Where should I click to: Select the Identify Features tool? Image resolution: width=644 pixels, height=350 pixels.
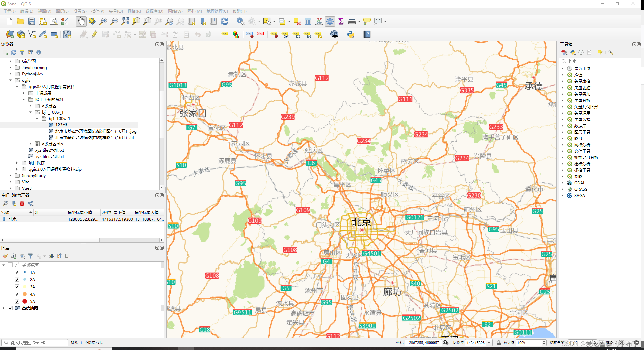click(x=240, y=21)
